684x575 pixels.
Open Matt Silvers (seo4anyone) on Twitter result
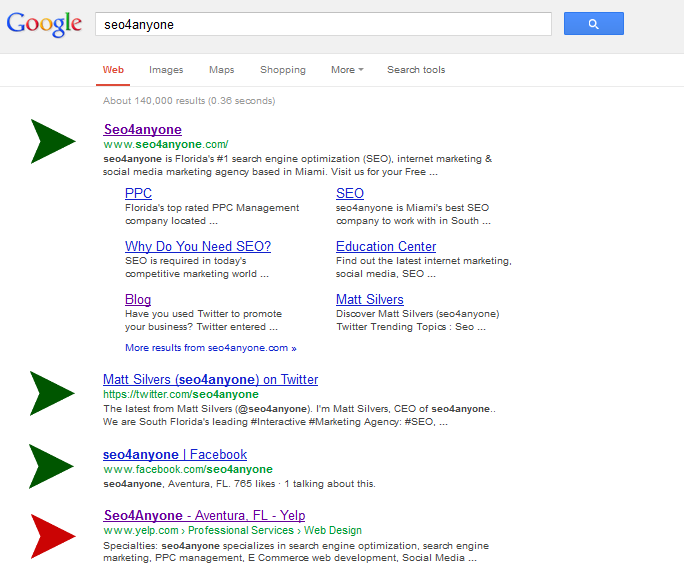211,380
